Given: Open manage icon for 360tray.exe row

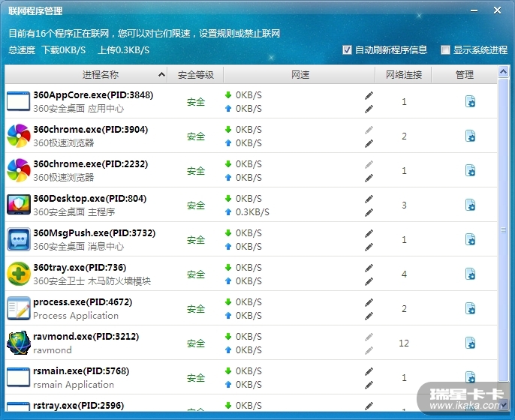Looking at the screenshot, I should (470, 274).
